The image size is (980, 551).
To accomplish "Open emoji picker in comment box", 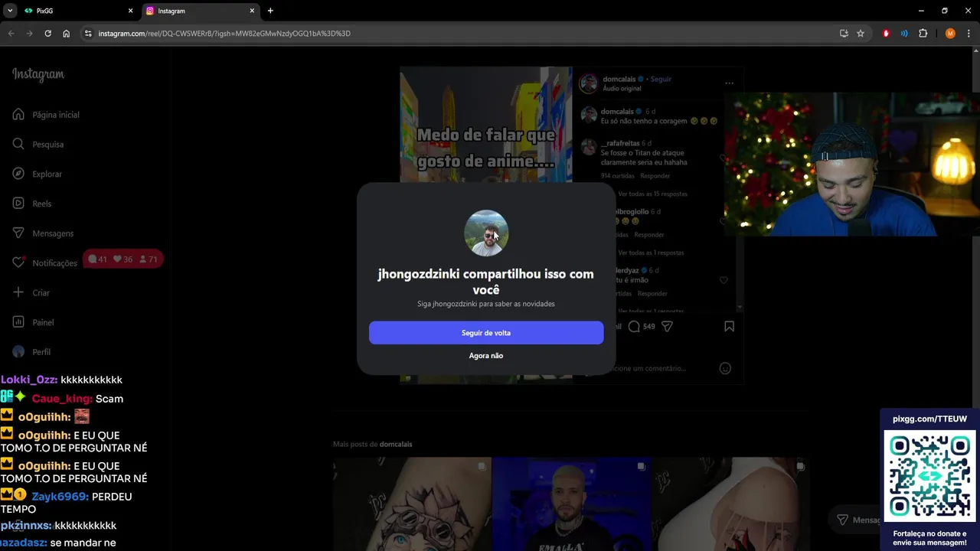I will pyautogui.click(x=725, y=368).
